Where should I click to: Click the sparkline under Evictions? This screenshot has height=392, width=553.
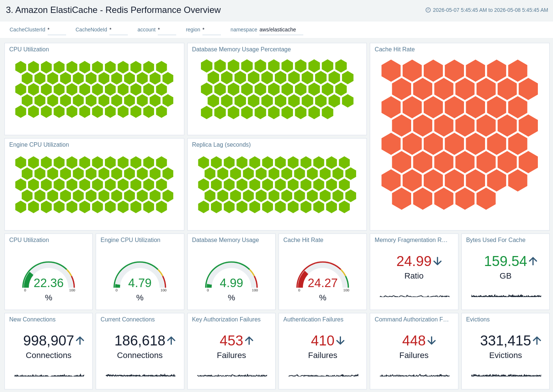pos(506,375)
